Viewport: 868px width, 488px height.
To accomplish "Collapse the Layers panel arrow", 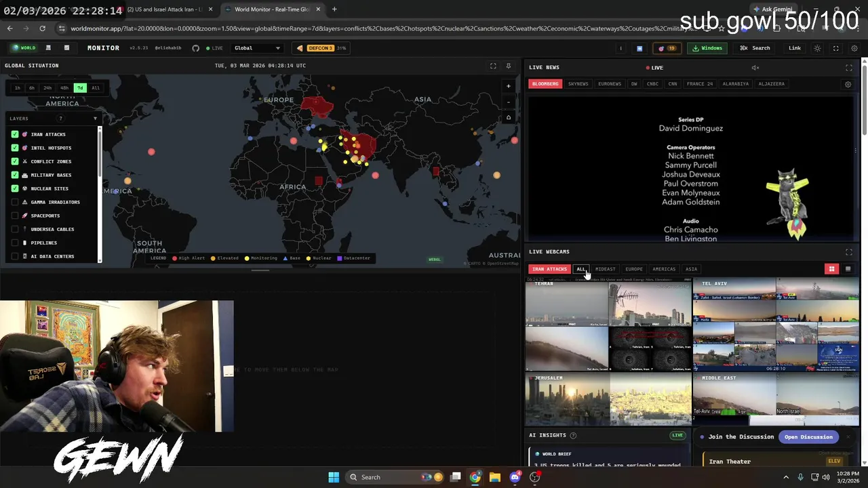I will tap(95, 119).
